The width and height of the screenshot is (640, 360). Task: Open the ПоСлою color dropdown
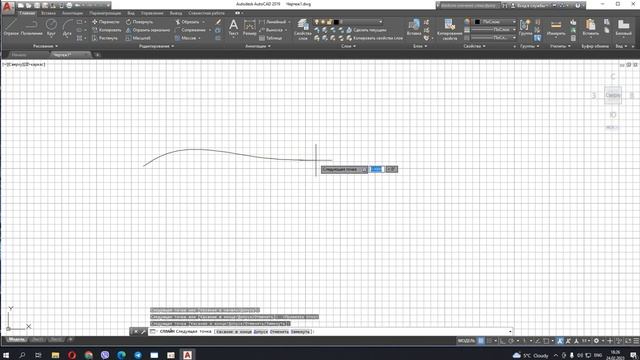(494, 22)
